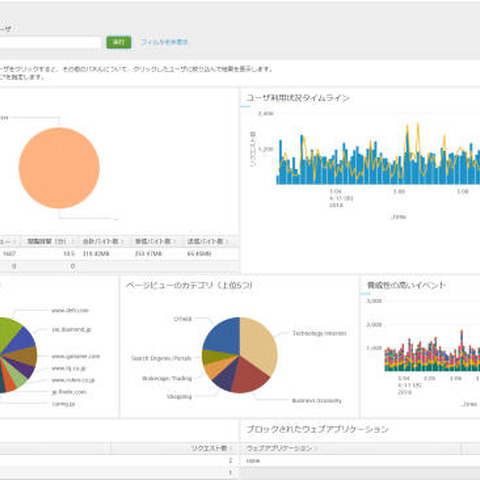Select orange slice in category pie chart

point(217,368)
